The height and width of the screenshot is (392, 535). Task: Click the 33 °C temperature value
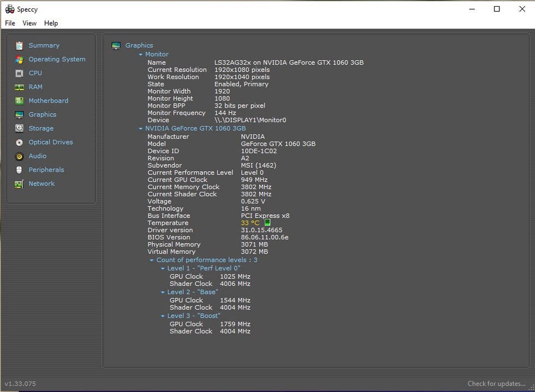(250, 222)
